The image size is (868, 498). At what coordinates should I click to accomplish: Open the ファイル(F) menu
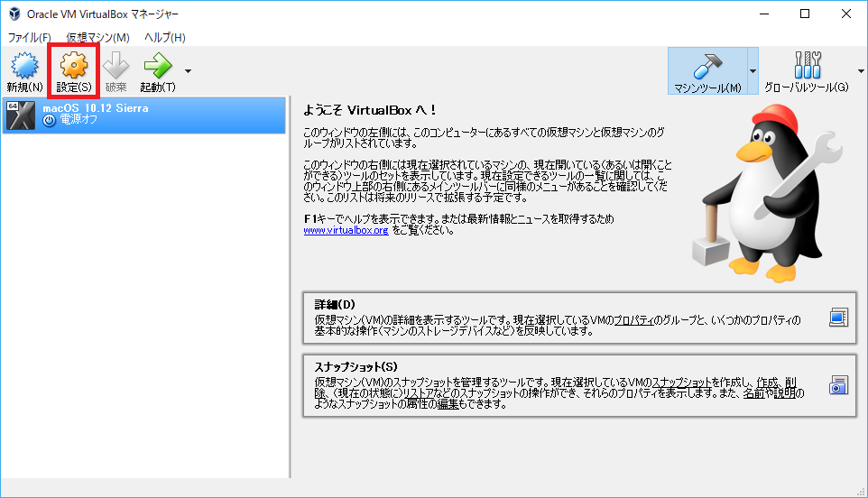coord(29,37)
